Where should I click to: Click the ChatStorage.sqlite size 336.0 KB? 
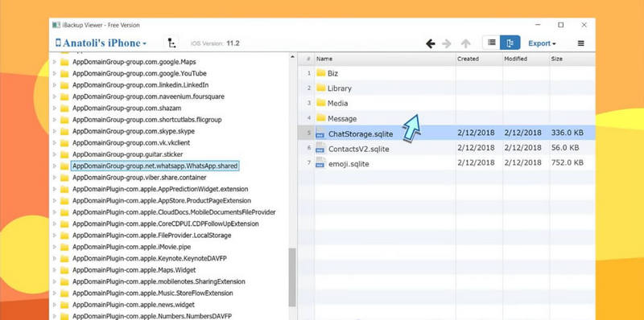click(x=568, y=133)
